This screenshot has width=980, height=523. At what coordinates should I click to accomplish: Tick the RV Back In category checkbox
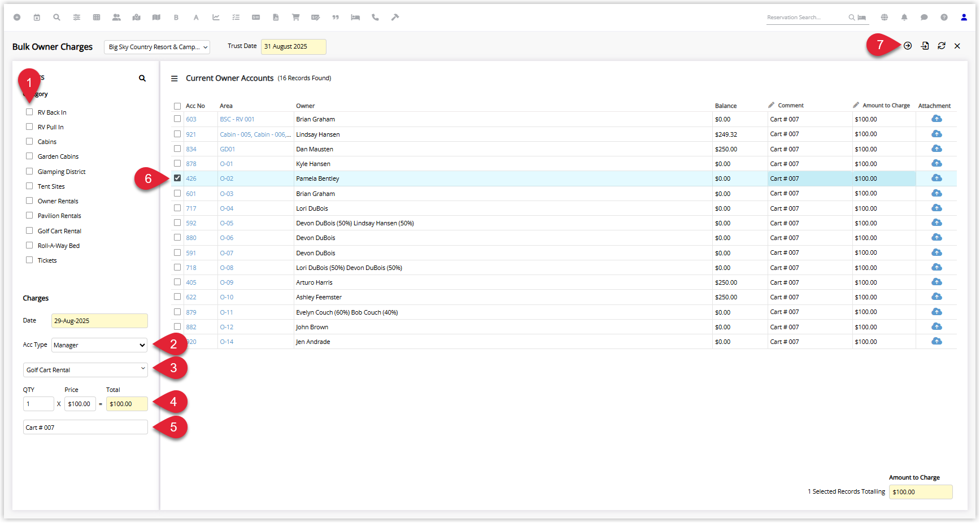click(x=29, y=112)
